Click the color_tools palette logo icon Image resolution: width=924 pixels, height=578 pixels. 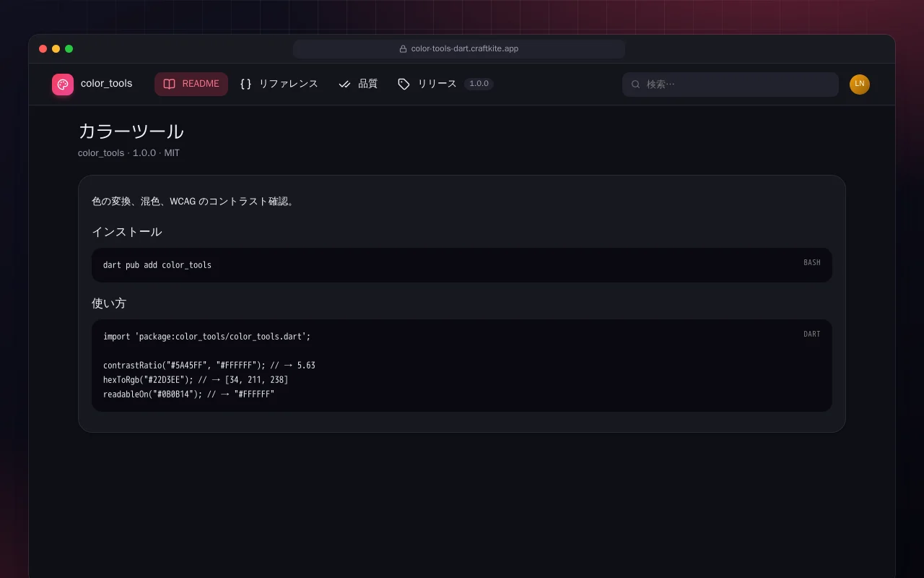coord(63,85)
